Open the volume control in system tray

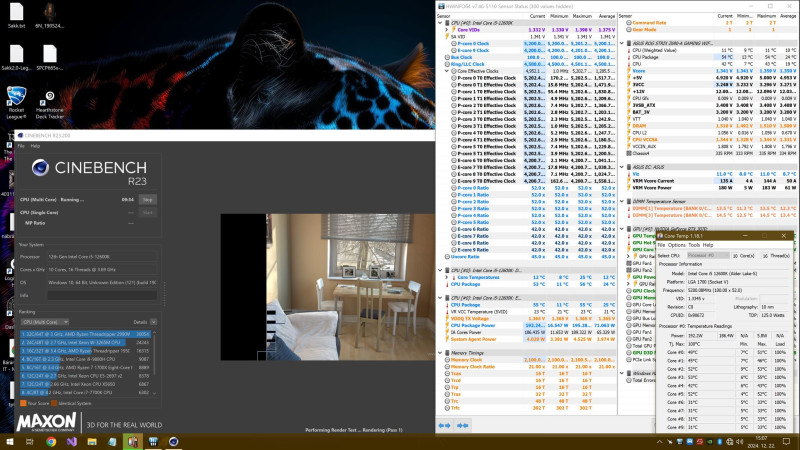739,442
